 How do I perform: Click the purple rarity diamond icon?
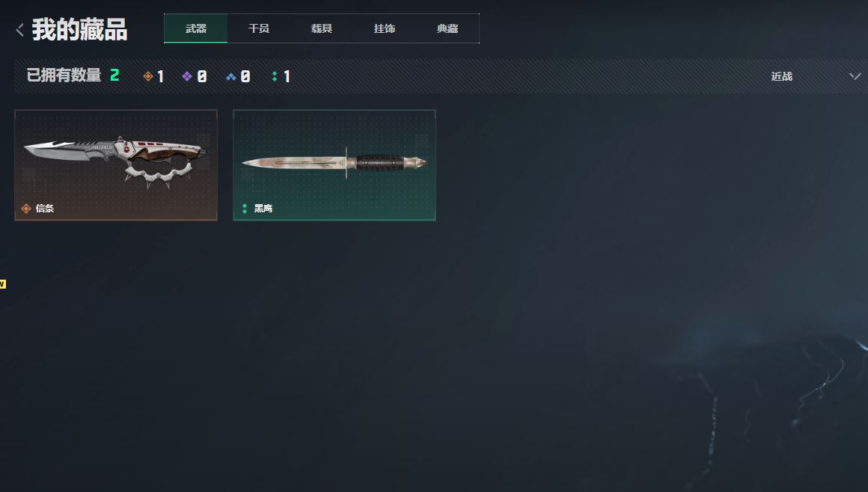(187, 76)
